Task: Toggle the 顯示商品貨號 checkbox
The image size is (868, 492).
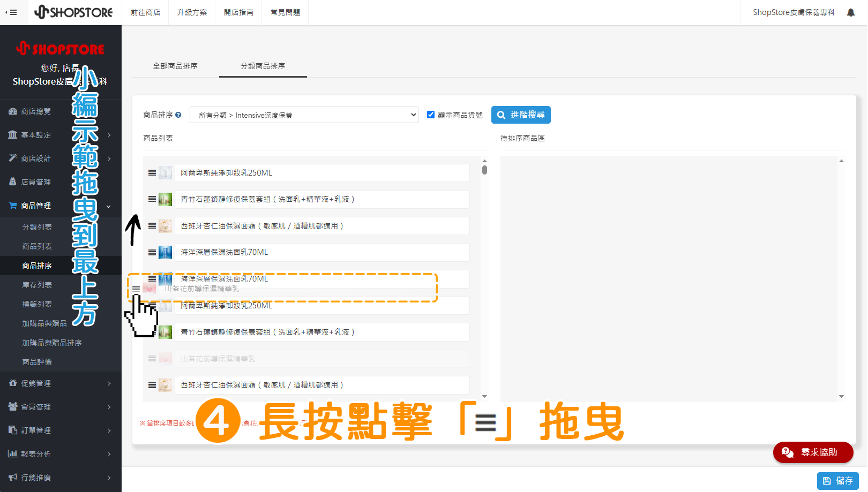Action: click(431, 115)
